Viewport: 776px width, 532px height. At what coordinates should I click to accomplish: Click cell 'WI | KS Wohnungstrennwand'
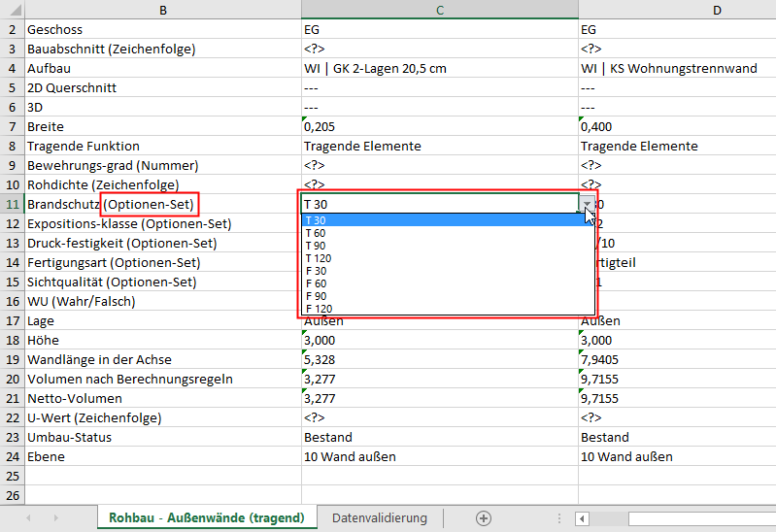tap(677, 68)
